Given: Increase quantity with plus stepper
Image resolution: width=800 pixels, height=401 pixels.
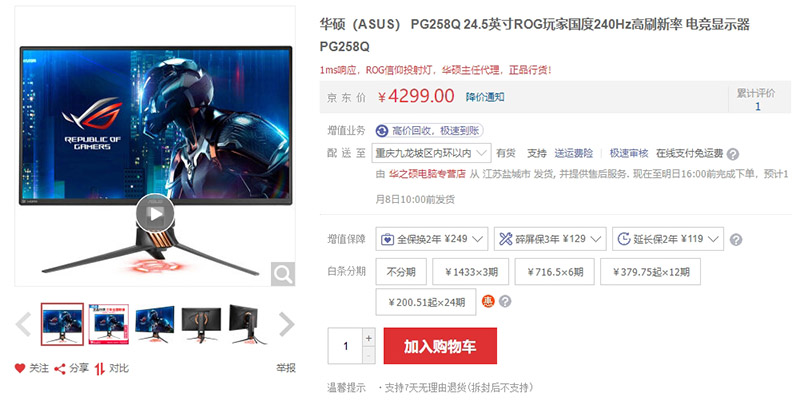Looking at the screenshot, I should click(369, 337).
